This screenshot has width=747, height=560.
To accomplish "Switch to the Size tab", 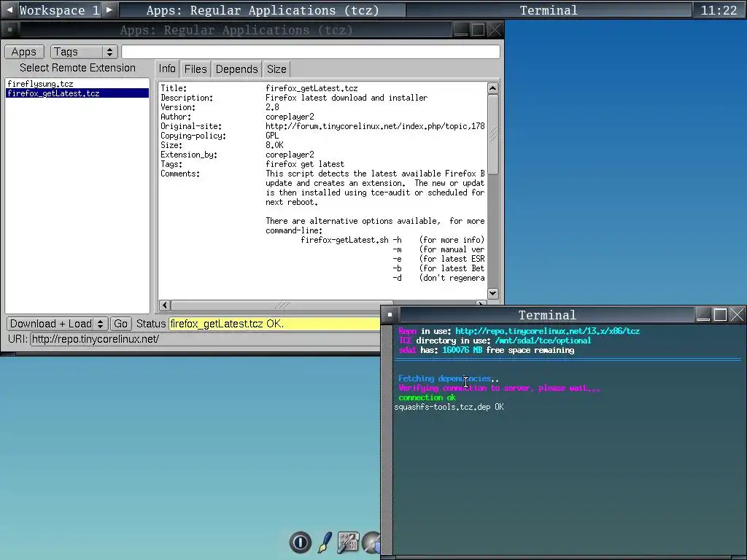I will click(276, 69).
